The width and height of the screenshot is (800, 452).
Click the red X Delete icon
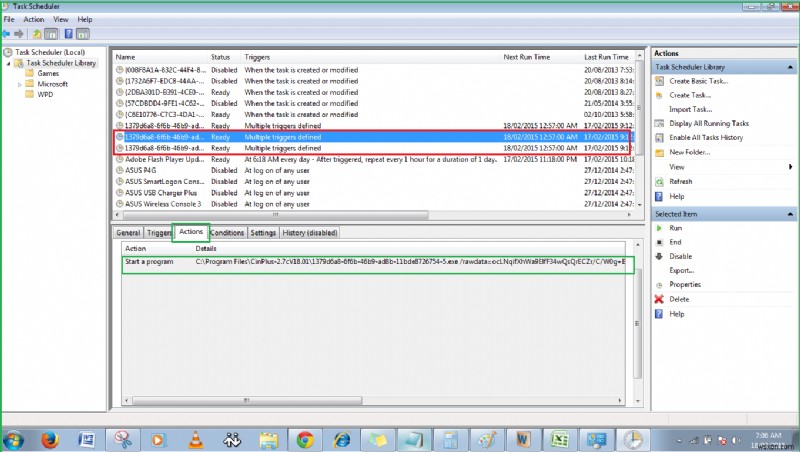click(659, 299)
